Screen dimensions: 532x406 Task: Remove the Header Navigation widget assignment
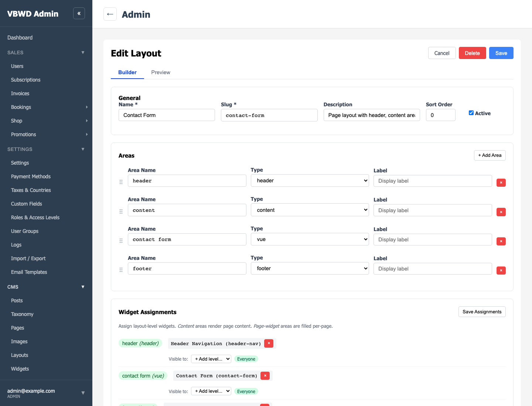point(269,343)
